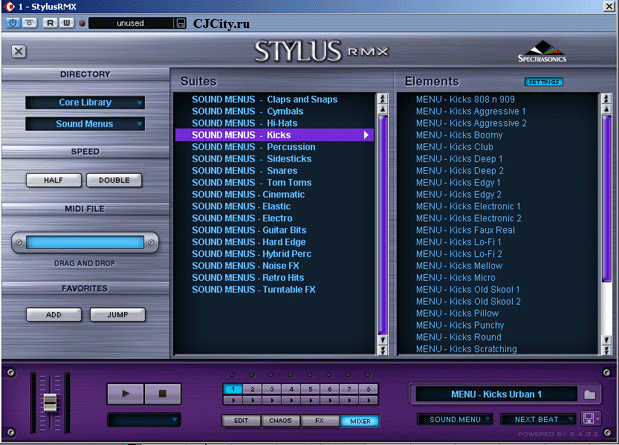The width and height of the screenshot is (619, 445).
Task: Click the Spectrasonics logo
Action: [542, 51]
